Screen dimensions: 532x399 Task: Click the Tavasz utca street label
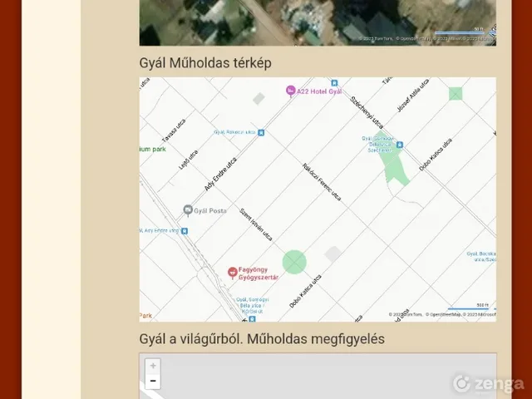click(174, 131)
